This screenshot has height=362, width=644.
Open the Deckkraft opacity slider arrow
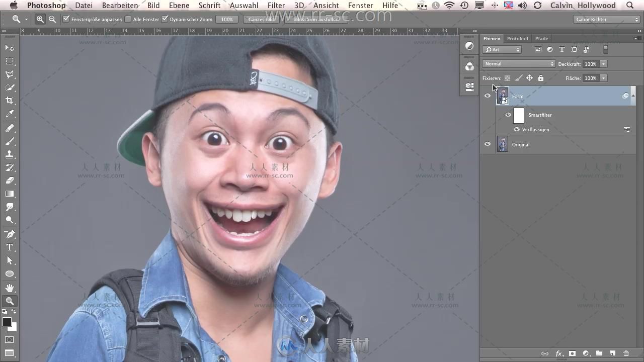click(x=603, y=64)
